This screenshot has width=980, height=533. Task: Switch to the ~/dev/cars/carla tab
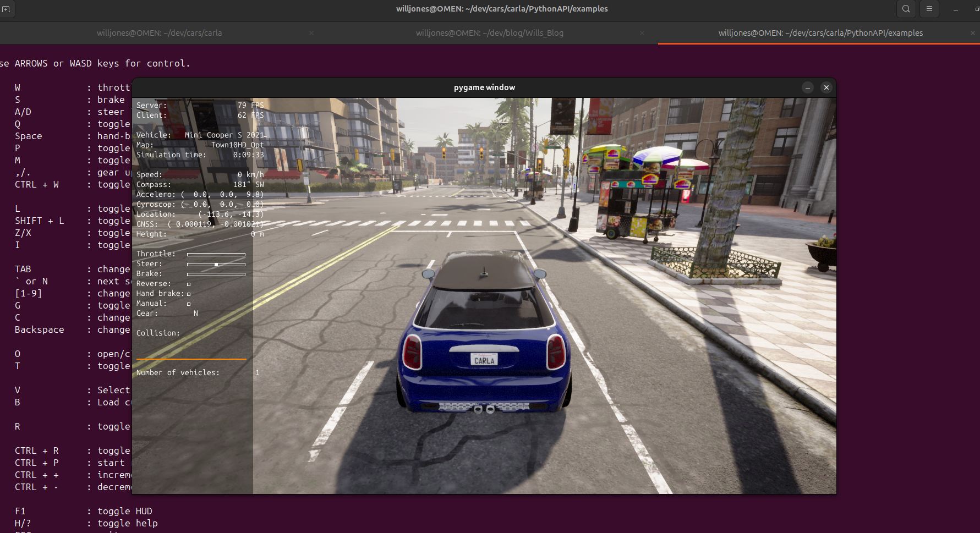coord(160,33)
